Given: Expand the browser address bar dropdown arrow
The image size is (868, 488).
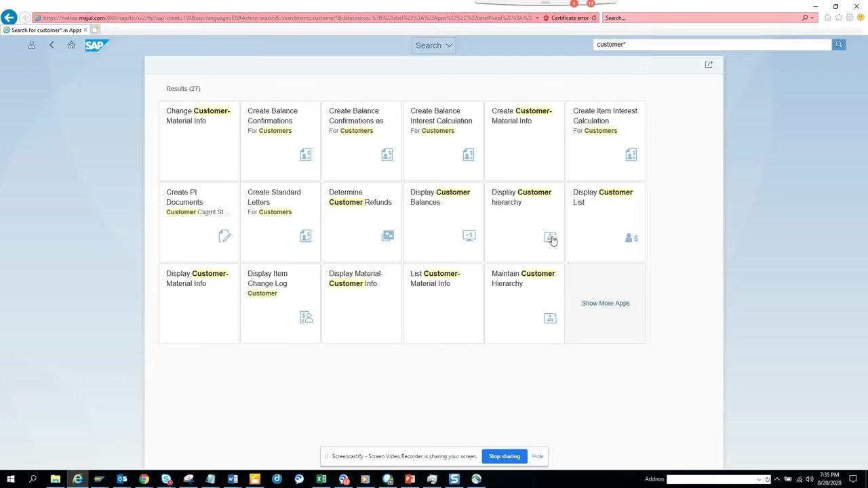Looking at the screenshot, I should pos(537,18).
